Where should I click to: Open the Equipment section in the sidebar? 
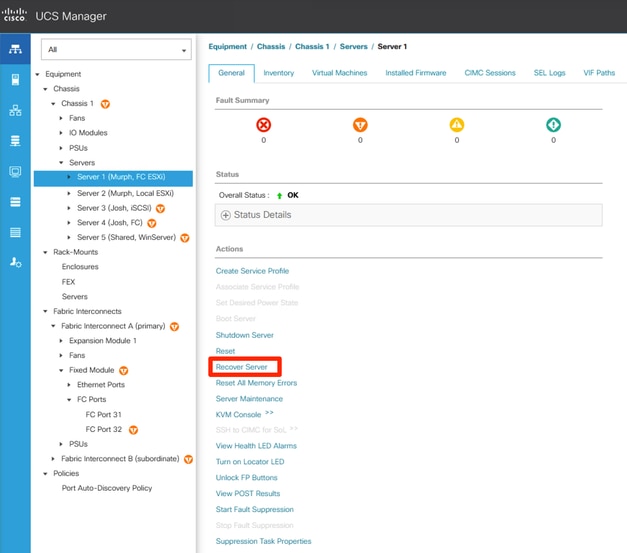[15, 49]
